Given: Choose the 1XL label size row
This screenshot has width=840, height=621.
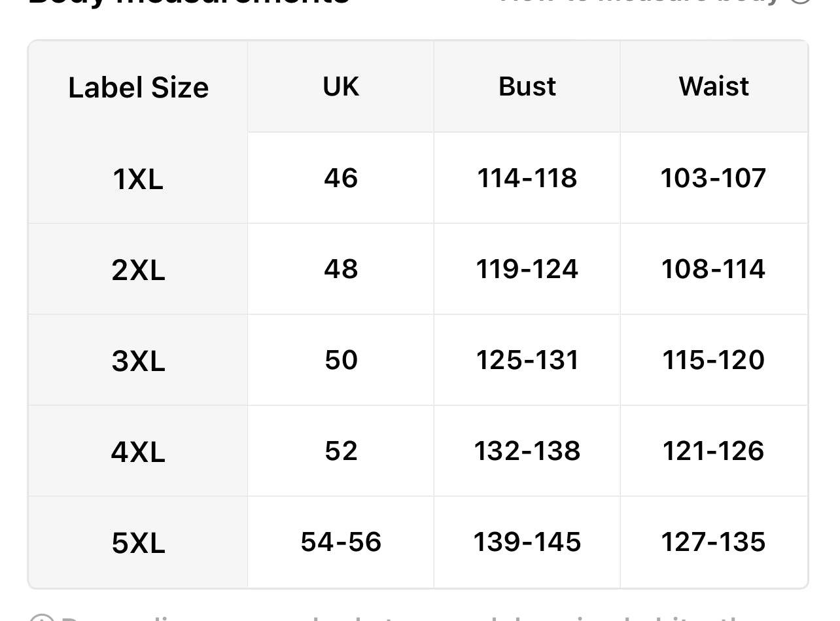Looking at the screenshot, I should tap(138, 179).
